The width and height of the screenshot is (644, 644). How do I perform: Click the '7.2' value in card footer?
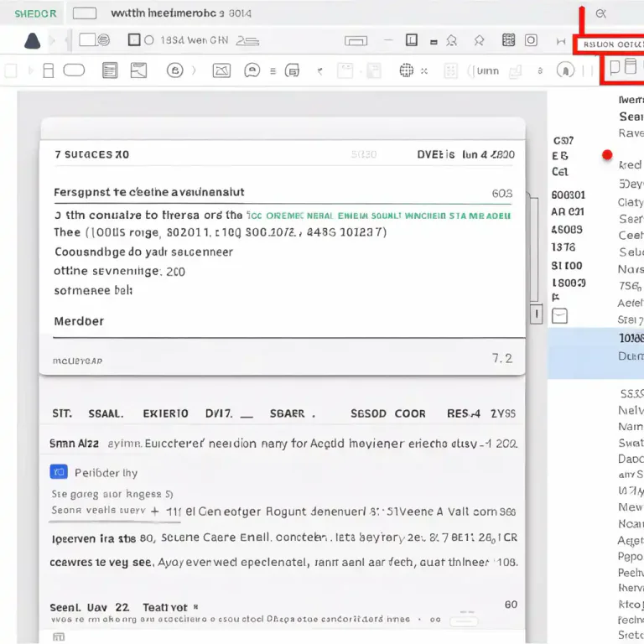point(502,359)
